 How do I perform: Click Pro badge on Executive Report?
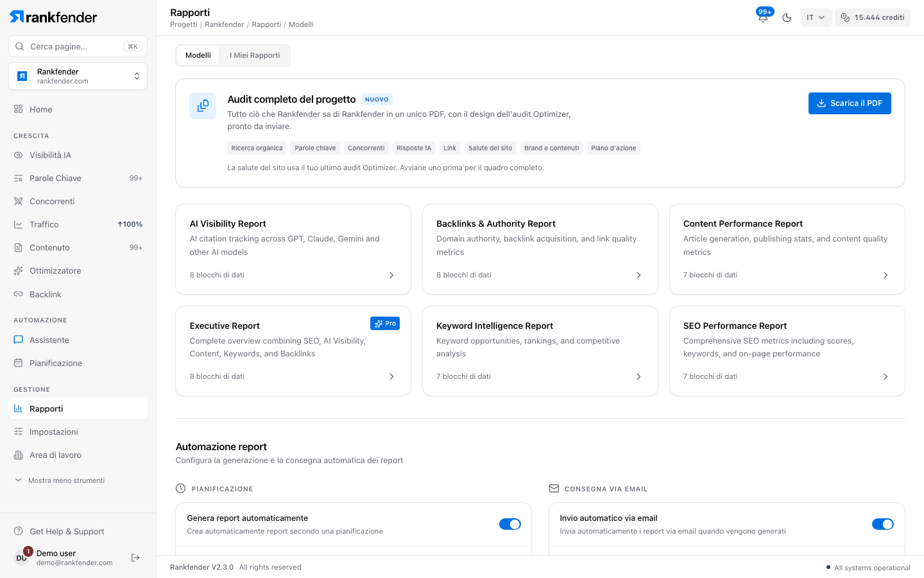[x=385, y=323]
